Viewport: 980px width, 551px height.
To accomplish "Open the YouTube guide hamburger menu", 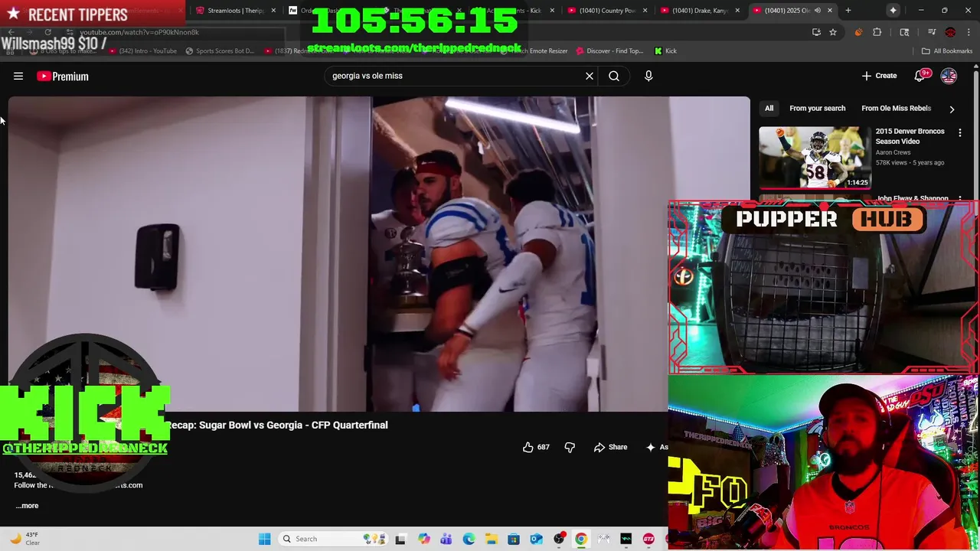I will point(18,76).
